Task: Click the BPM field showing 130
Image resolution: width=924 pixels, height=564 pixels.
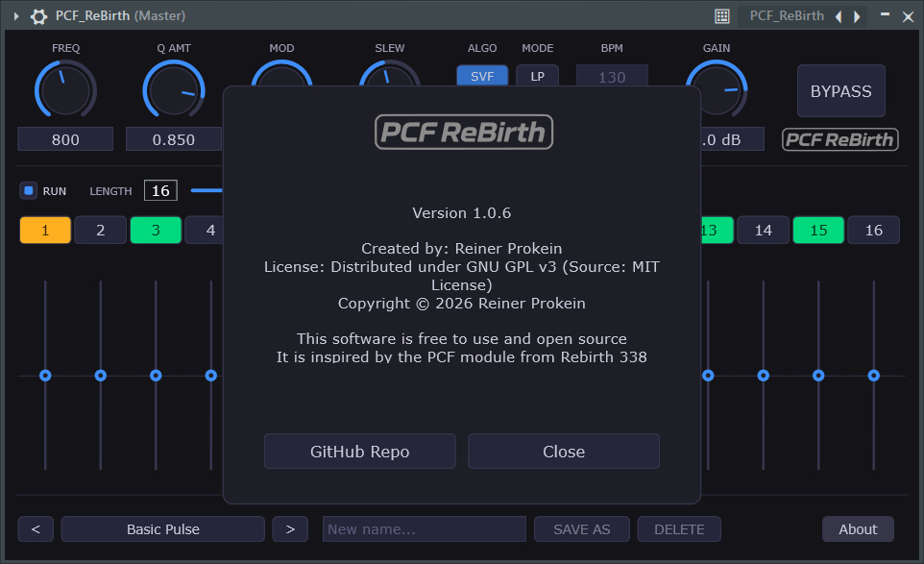Action: click(612, 76)
